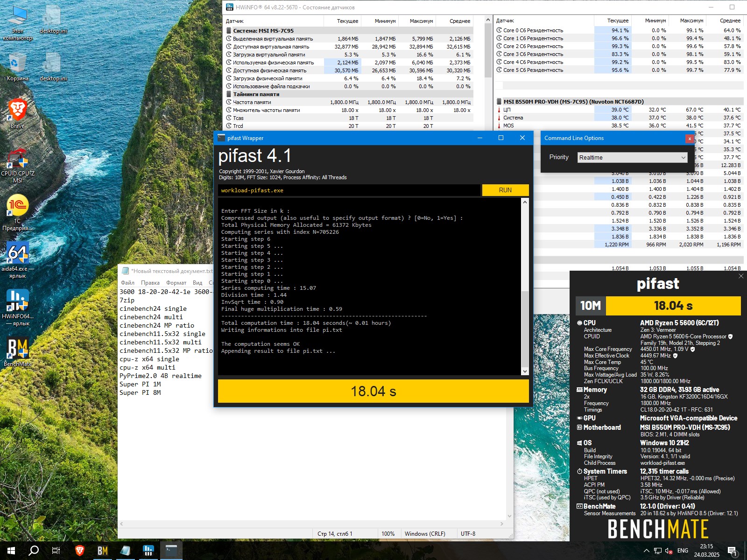The width and height of the screenshot is (747, 560).
Task: Launch the Brave browser desktop shortcut
Action: click(x=18, y=113)
